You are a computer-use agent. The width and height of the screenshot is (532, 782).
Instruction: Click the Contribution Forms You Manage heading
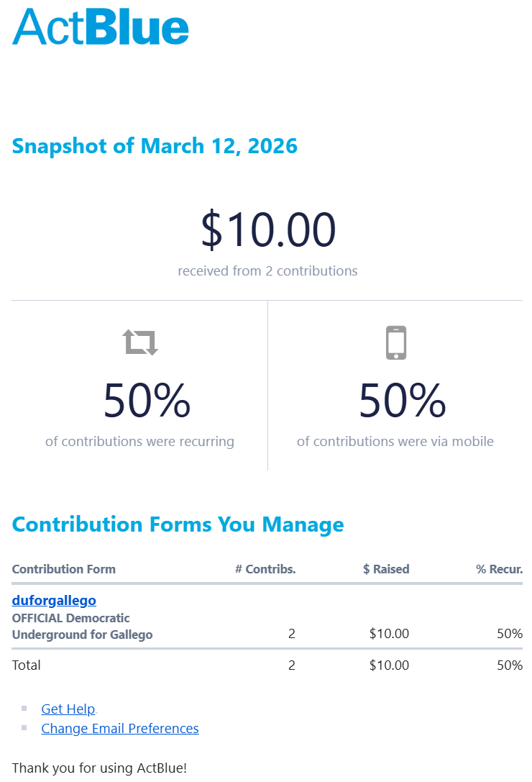pyautogui.click(x=178, y=524)
